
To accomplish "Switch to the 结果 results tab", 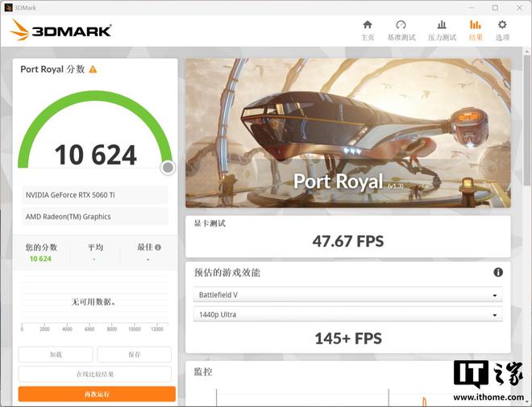I will pyautogui.click(x=476, y=31).
